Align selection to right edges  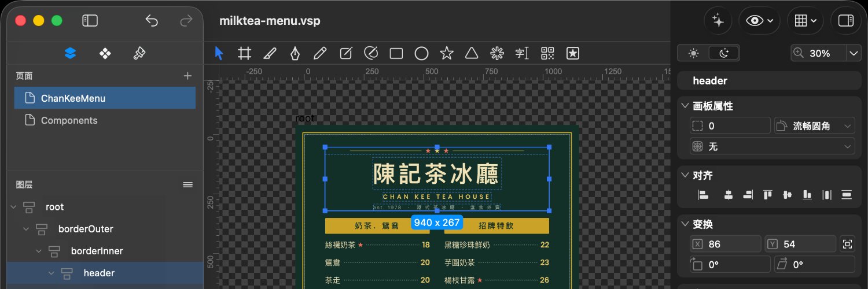click(748, 195)
